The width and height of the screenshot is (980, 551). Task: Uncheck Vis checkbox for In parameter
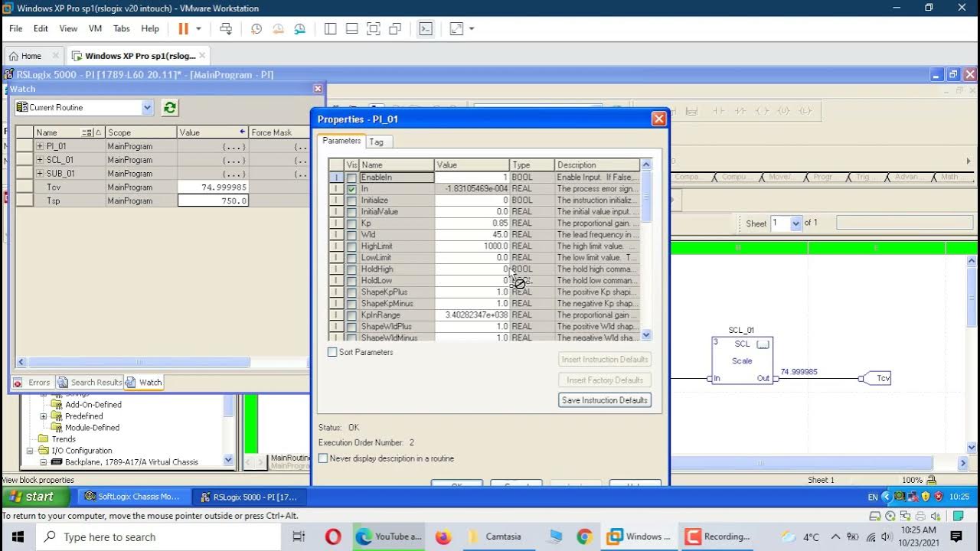351,189
